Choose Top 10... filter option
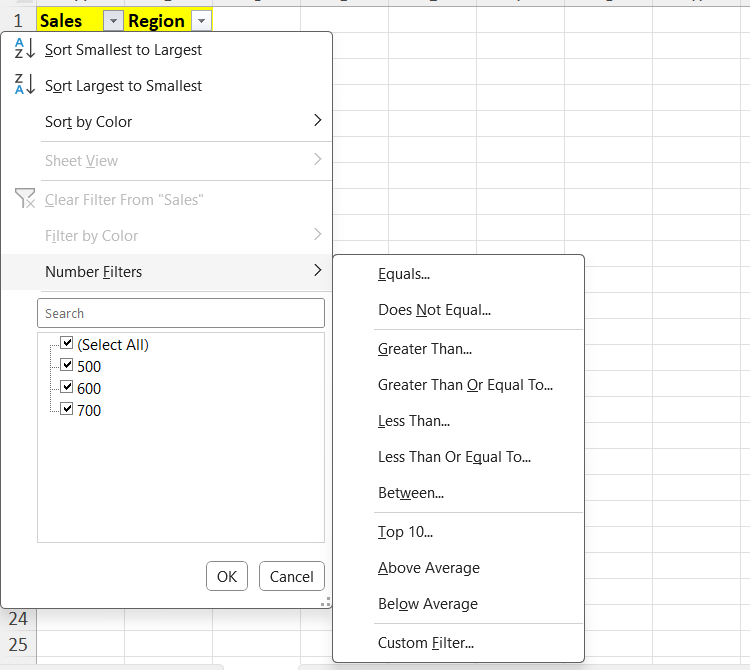The width and height of the screenshot is (750, 670). tap(458, 532)
